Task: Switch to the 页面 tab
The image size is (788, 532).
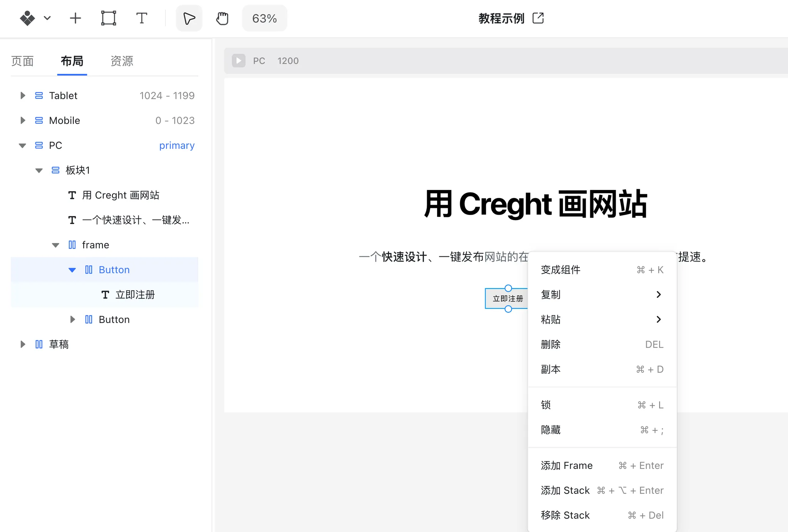Action: (x=22, y=61)
